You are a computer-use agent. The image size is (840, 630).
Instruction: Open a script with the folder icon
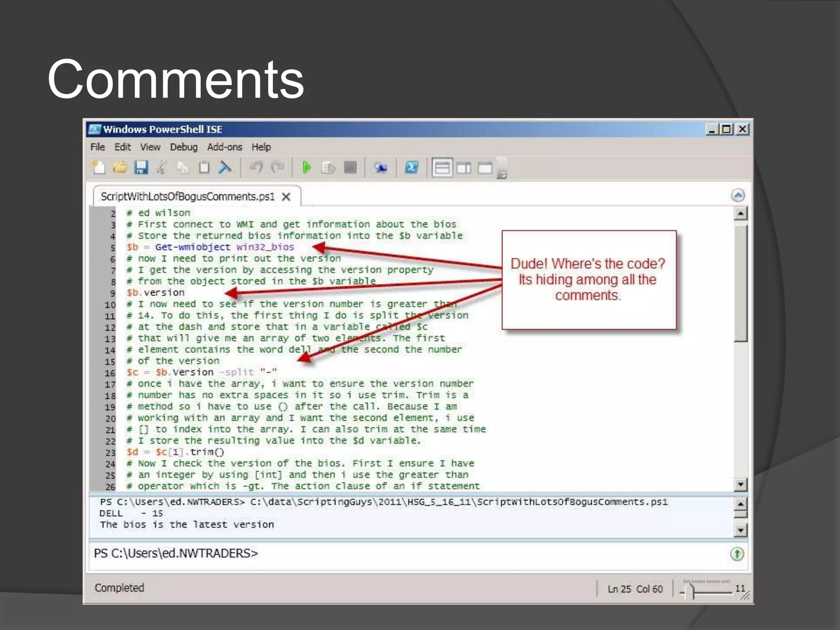(120, 168)
